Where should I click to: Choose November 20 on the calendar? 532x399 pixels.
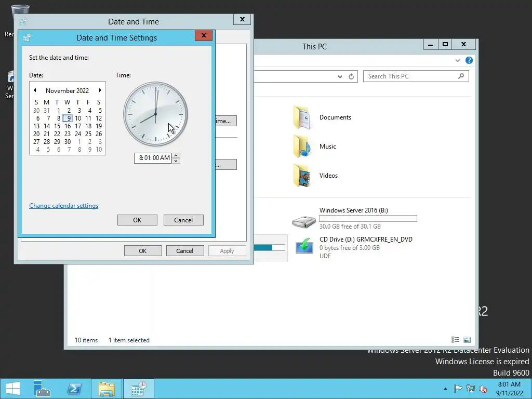(x=36, y=134)
